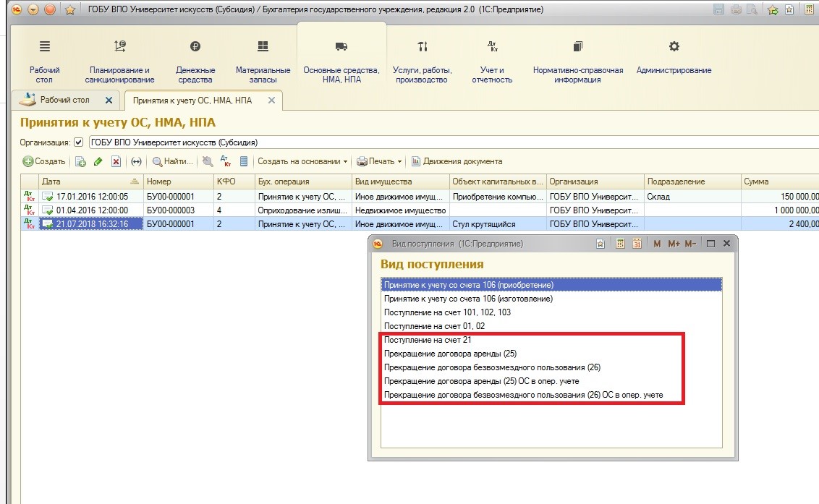Screen dimensions: 819x504
Task: Select Поступление на счет 21 in list
Action: pos(432,340)
